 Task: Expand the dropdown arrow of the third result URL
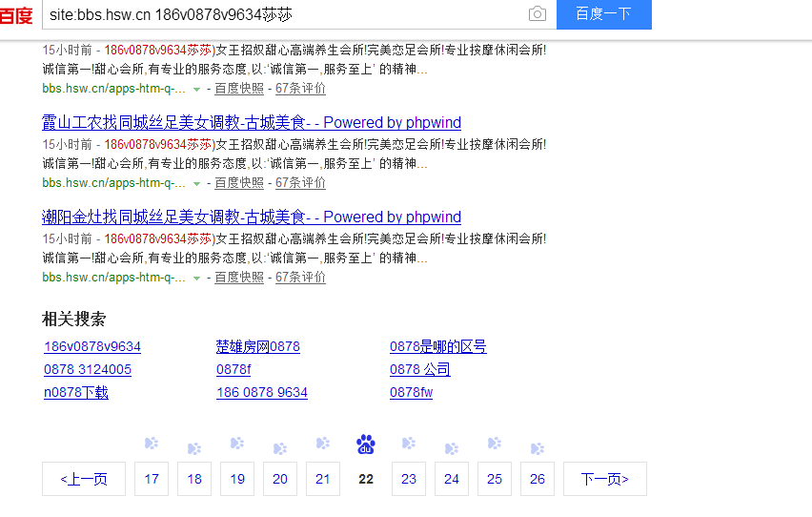[x=196, y=278]
